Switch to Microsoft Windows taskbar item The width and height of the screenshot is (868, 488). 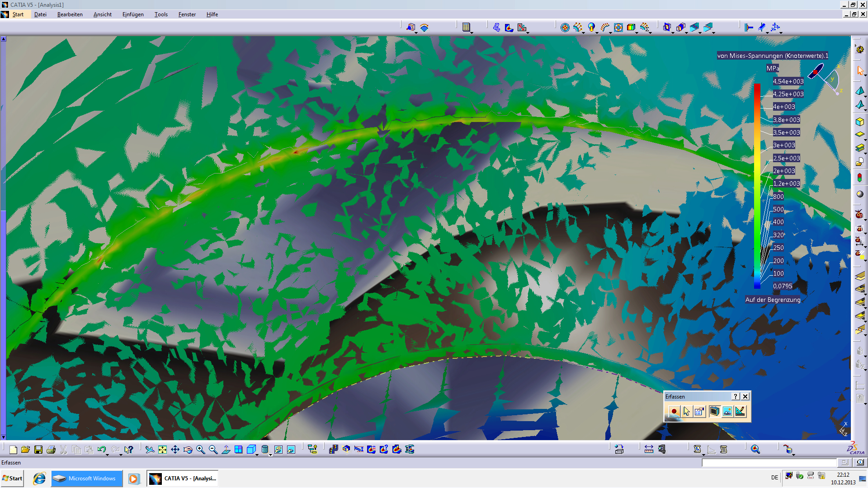pos(86,479)
